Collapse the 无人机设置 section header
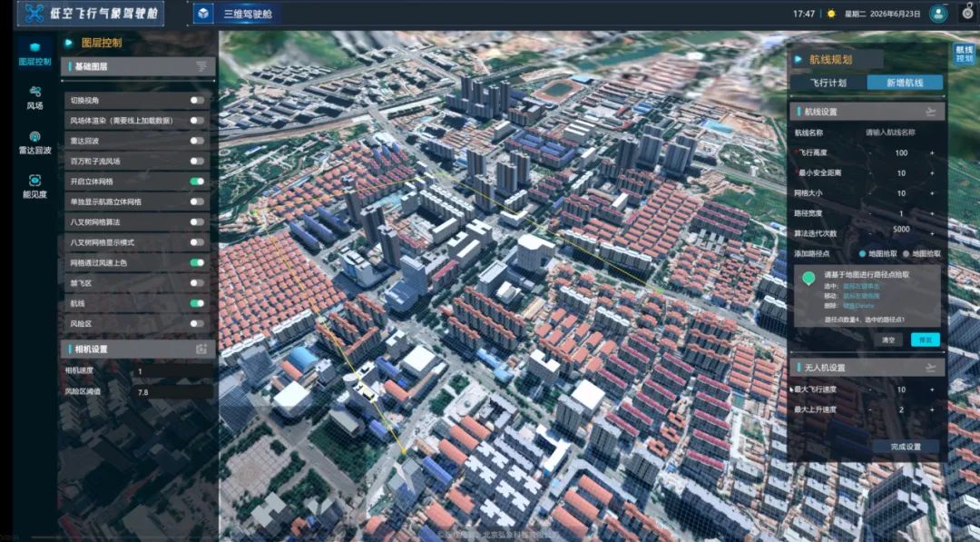Screen dimensions: 980x542 (x=867, y=368)
